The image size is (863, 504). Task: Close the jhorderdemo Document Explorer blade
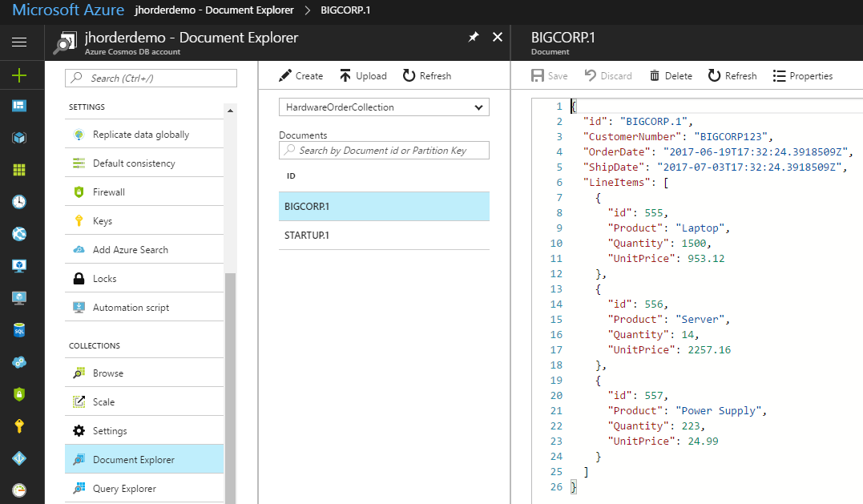[x=498, y=37]
